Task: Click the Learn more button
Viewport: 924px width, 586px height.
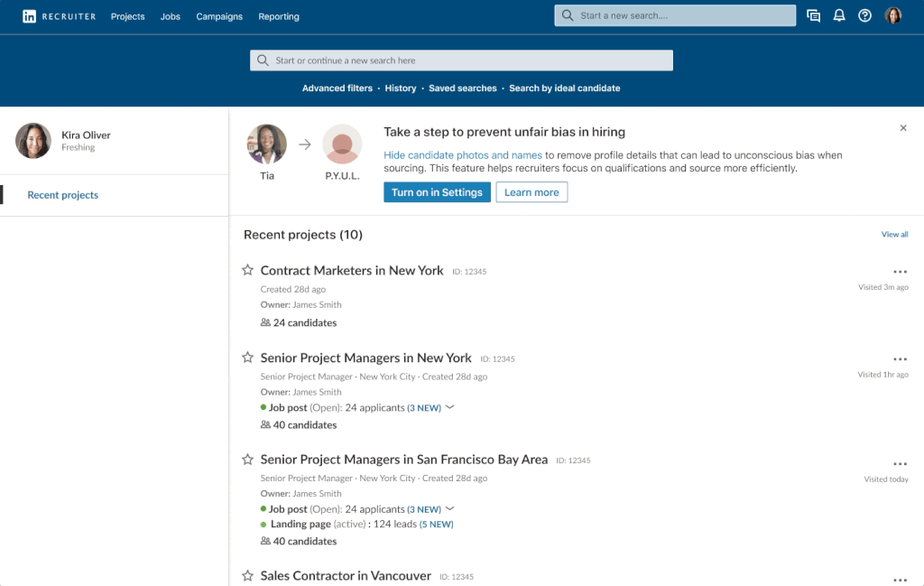Action: [531, 192]
